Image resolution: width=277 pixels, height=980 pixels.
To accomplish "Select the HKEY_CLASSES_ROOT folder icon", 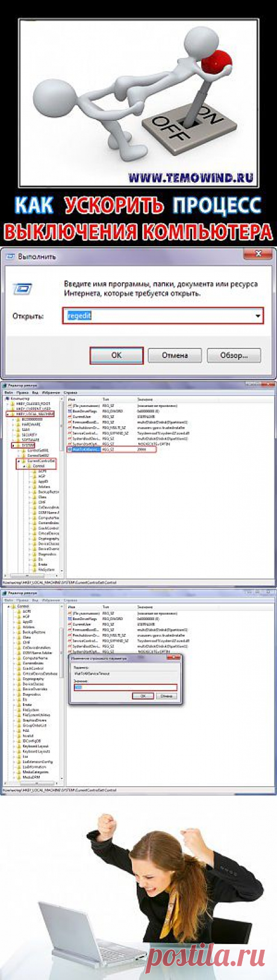I will point(12,404).
